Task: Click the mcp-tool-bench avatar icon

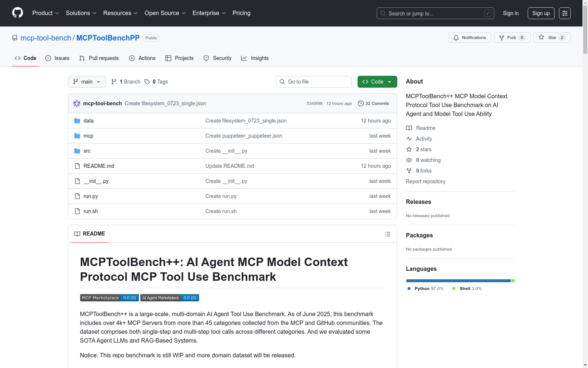Action: pos(77,103)
